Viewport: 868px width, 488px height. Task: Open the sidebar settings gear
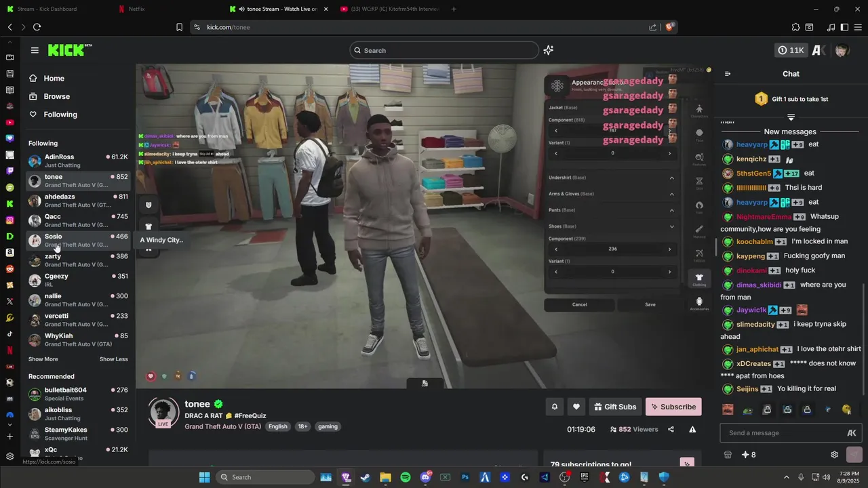click(9, 456)
